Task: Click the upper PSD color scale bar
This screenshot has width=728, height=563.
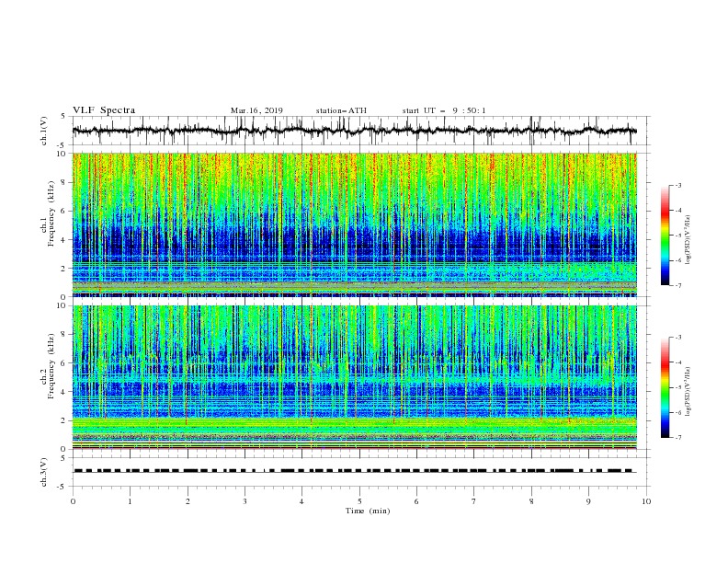Action: pos(665,236)
